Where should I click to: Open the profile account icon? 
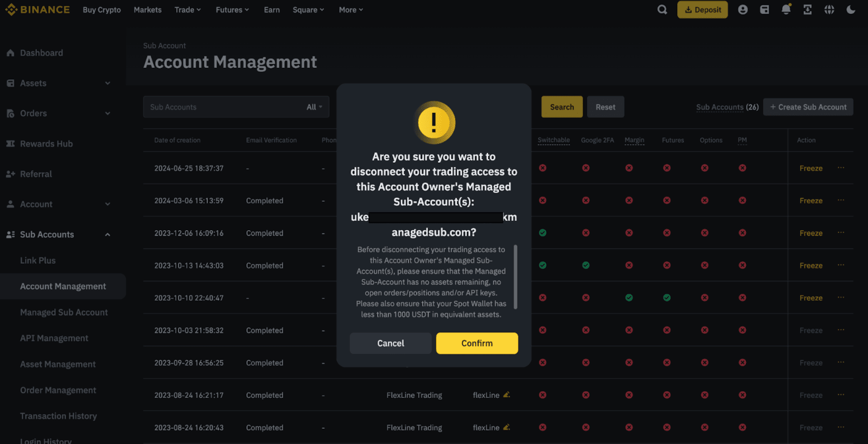tap(743, 10)
